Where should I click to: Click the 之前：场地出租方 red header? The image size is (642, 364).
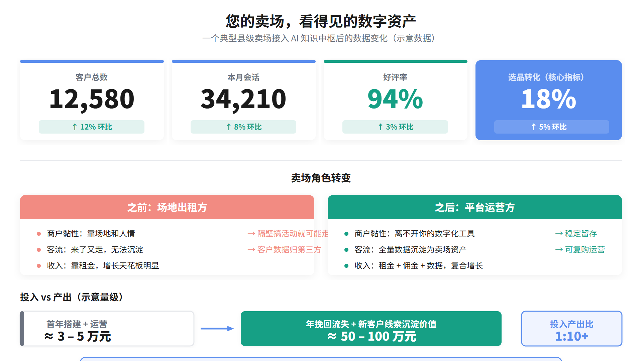167,207
